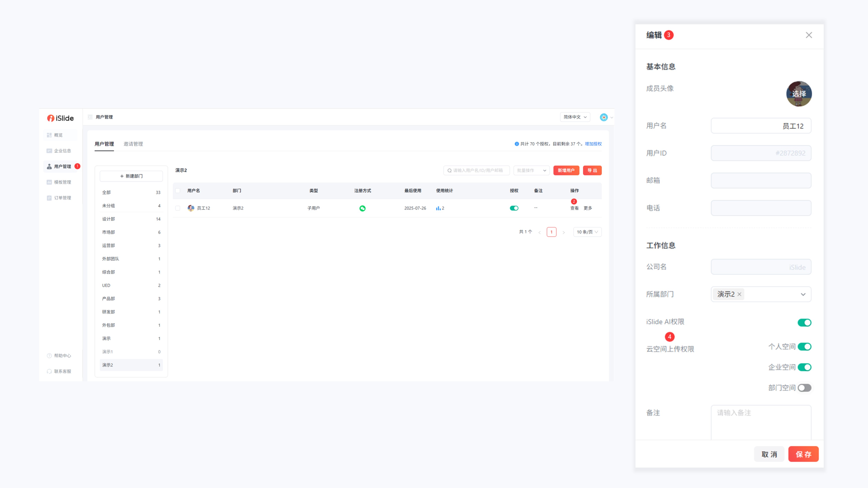Viewport: 868px width, 488px height.
Task: Click the iSlide logo icon
Action: pyautogui.click(x=50, y=118)
